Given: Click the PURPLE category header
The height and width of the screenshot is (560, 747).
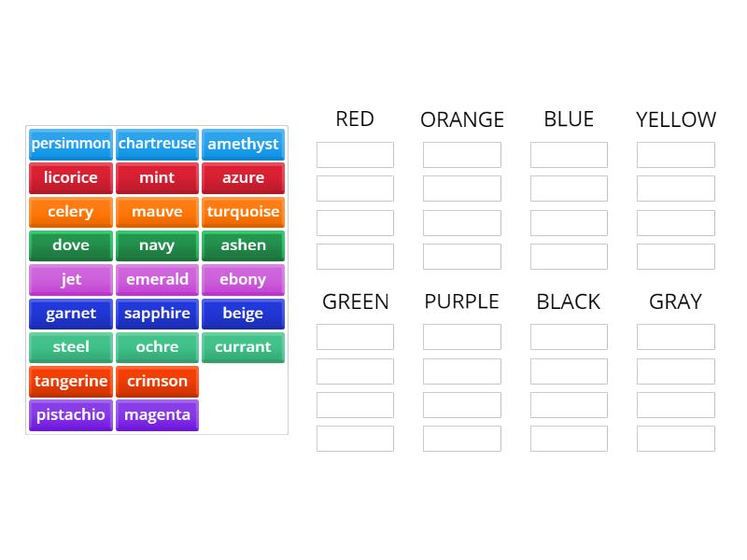Looking at the screenshot, I should (x=461, y=301).
